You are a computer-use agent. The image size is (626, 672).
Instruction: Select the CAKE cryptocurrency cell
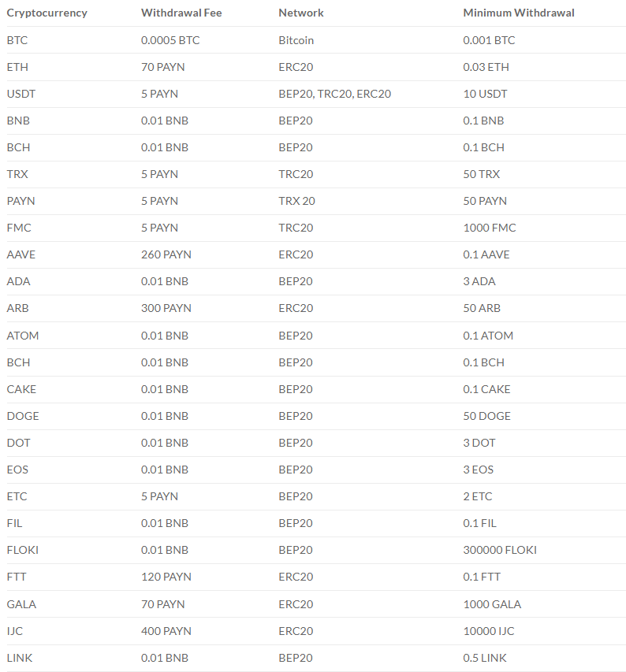click(x=21, y=389)
